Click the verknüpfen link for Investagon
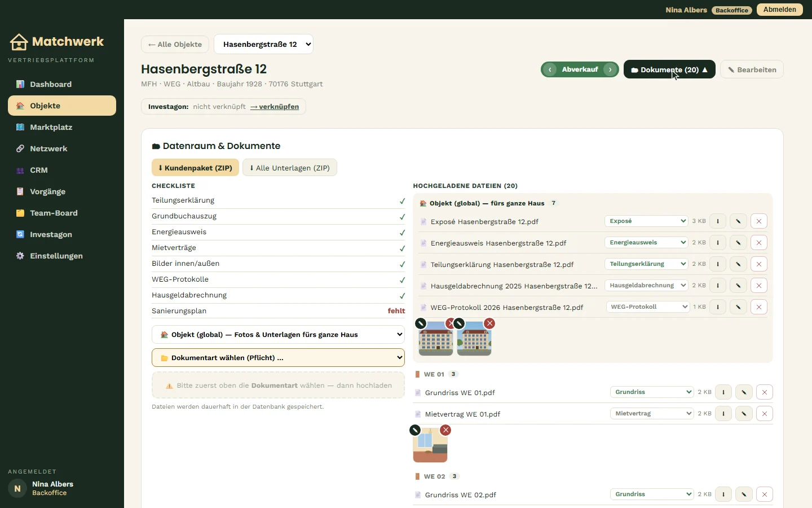 (x=275, y=107)
